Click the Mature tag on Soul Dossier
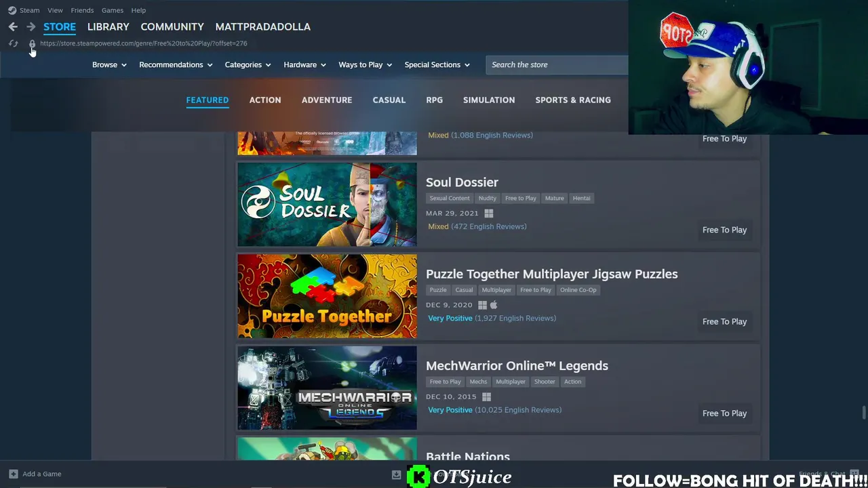 click(554, 198)
